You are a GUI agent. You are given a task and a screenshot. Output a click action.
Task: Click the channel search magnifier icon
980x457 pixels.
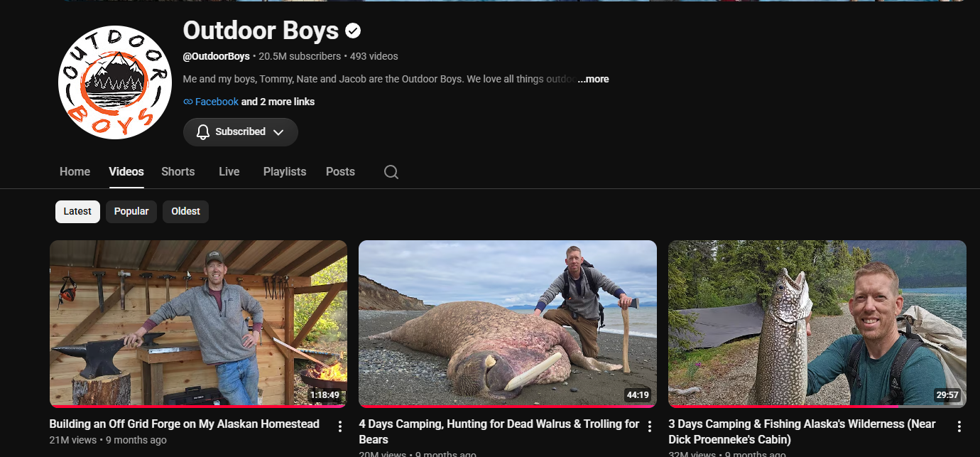[x=391, y=172]
